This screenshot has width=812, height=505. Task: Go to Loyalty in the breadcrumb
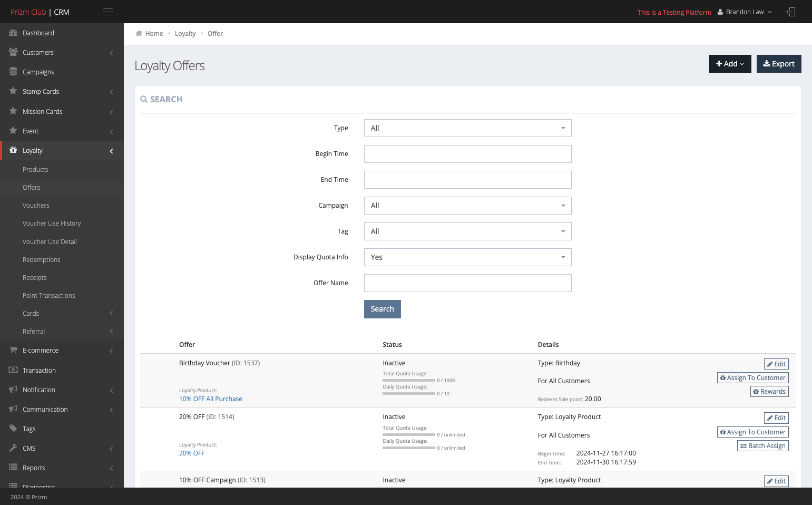[x=185, y=34]
